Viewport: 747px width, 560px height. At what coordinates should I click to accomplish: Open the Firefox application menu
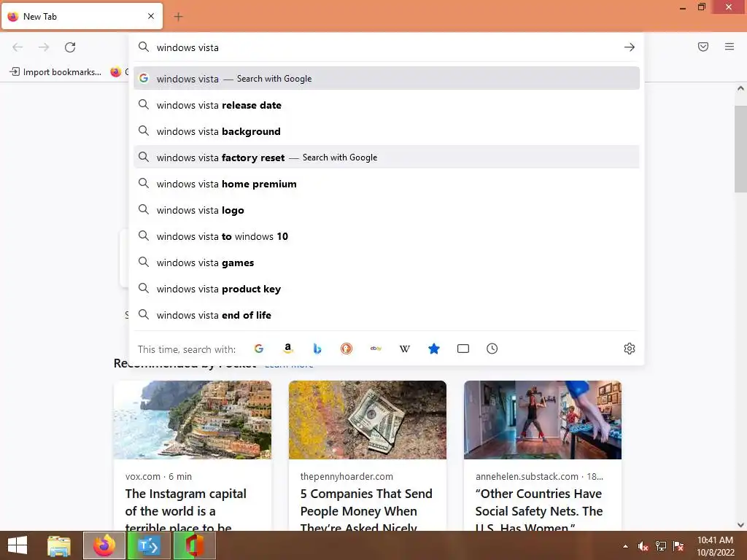click(729, 47)
